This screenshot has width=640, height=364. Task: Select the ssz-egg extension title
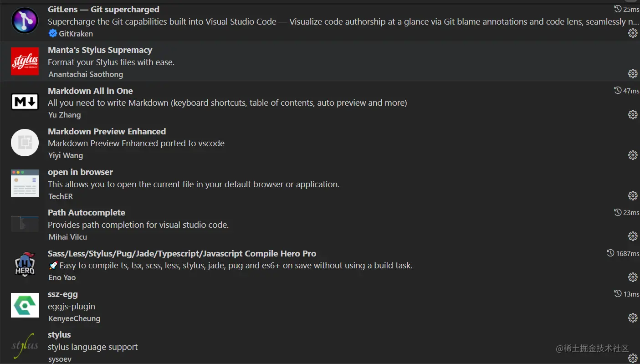coord(62,294)
